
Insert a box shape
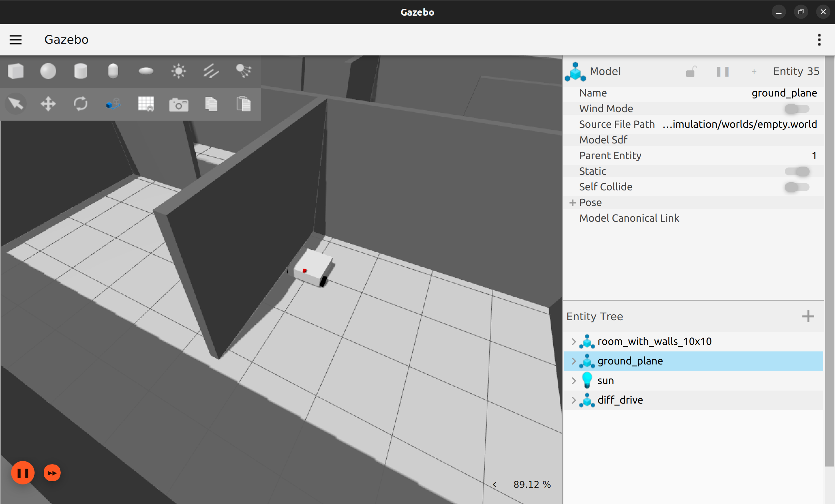click(x=16, y=71)
